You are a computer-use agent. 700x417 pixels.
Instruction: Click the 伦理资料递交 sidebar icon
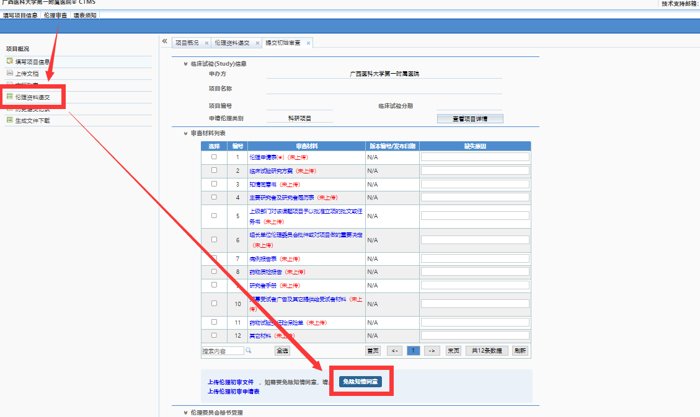[10, 97]
